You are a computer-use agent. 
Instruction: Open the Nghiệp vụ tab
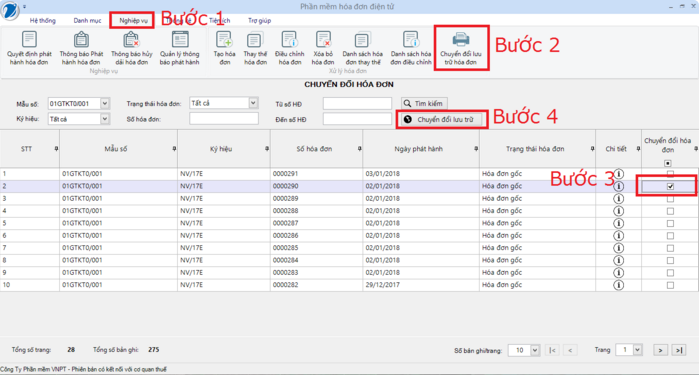click(133, 21)
